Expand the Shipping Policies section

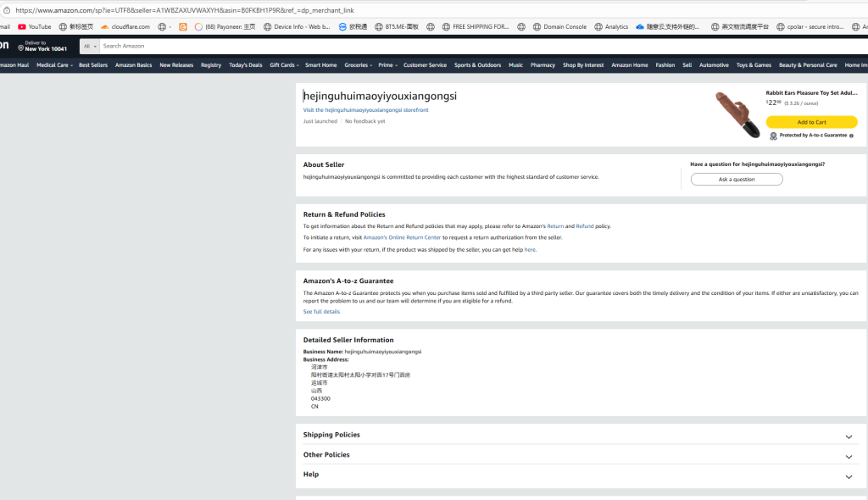[x=849, y=436]
